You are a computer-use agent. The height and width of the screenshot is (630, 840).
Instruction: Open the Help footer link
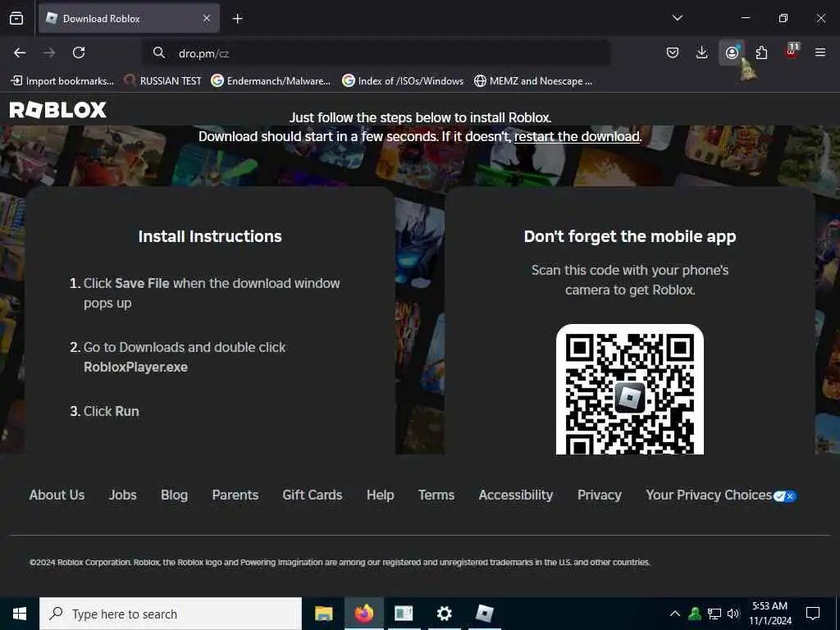point(381,495)
